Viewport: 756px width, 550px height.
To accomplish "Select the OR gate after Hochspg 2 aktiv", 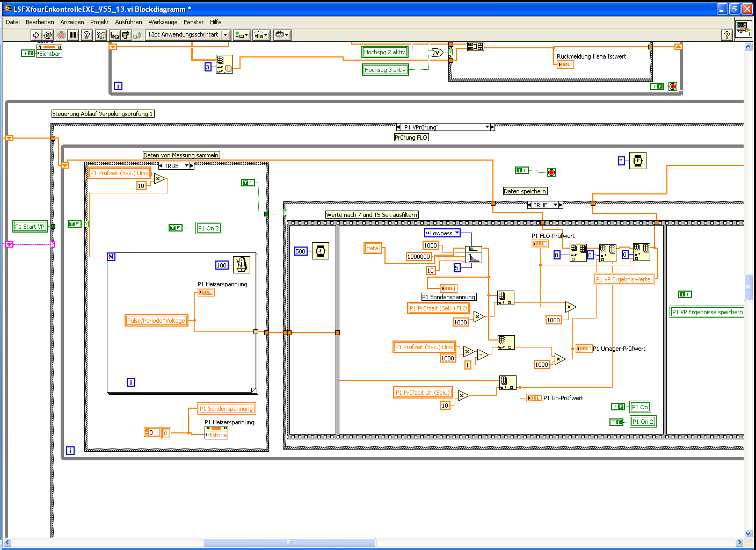I will 438,52.
